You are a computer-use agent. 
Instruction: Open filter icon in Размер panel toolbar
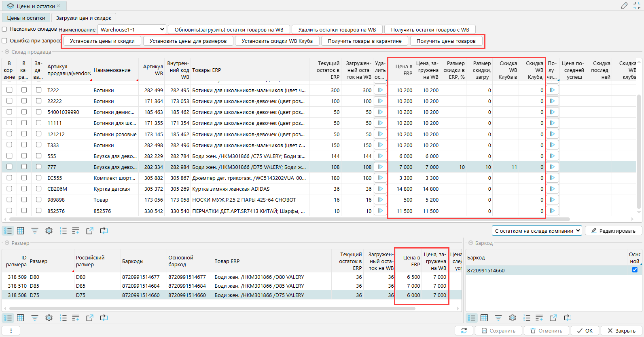[x=35, y=318]
